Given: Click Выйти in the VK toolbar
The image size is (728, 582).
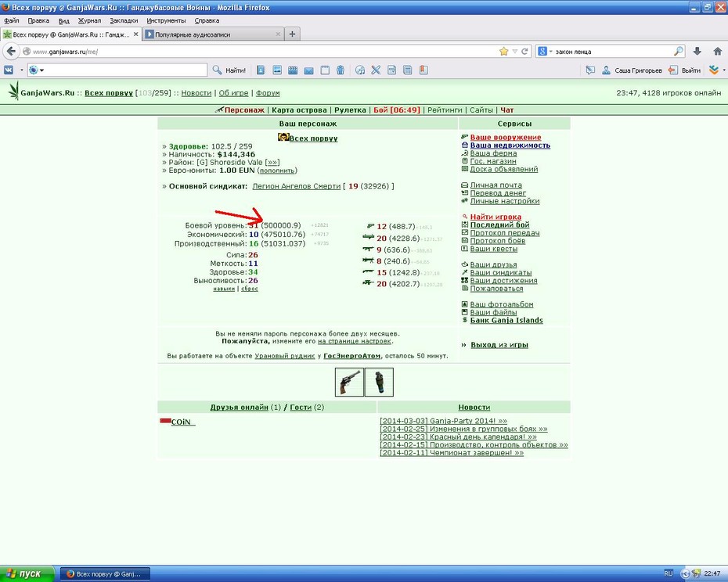Looking at the screenshot, I should pyautogui.click(x=685, y=70).
